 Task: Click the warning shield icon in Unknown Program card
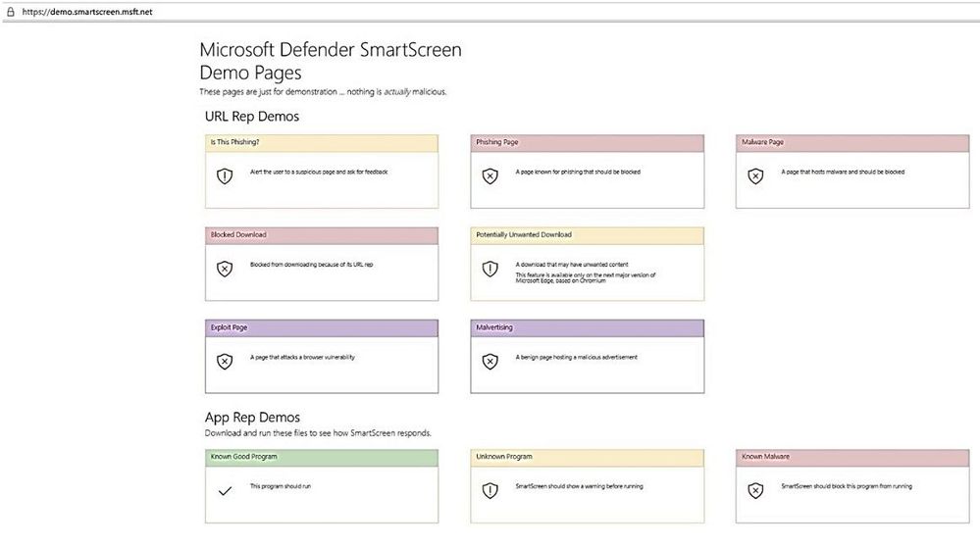click(x=490, y=490)
